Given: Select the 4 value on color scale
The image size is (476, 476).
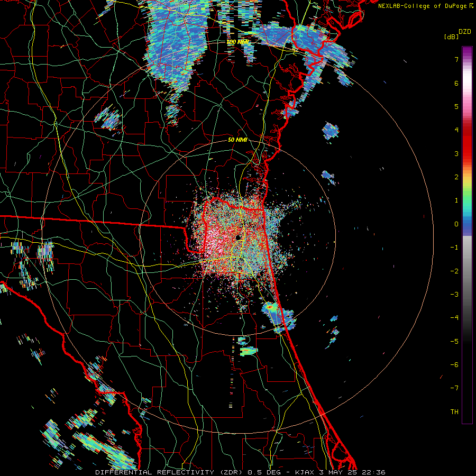Looking at the screenshot, I should click(456, 130).
